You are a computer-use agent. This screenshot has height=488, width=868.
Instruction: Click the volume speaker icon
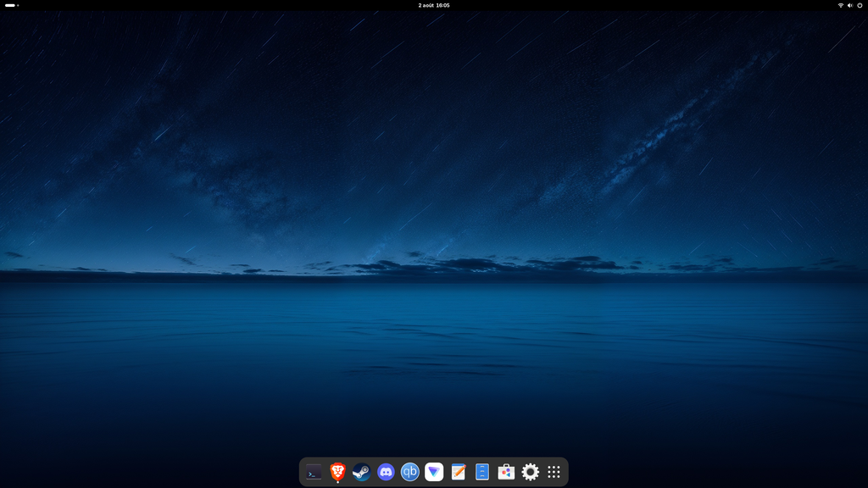click(x=850, y=5)
